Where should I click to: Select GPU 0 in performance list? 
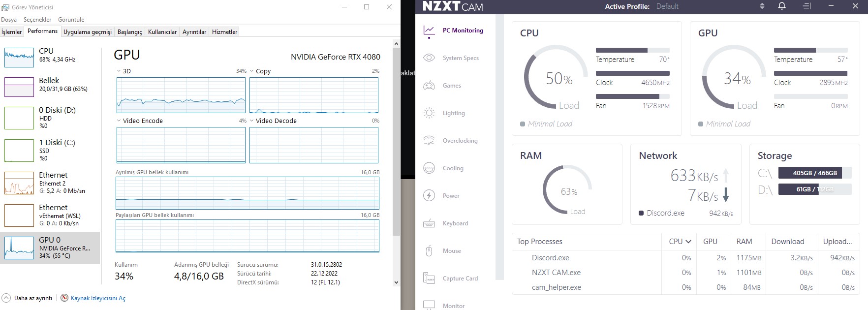pyautogui.click(x=50, y=248)
